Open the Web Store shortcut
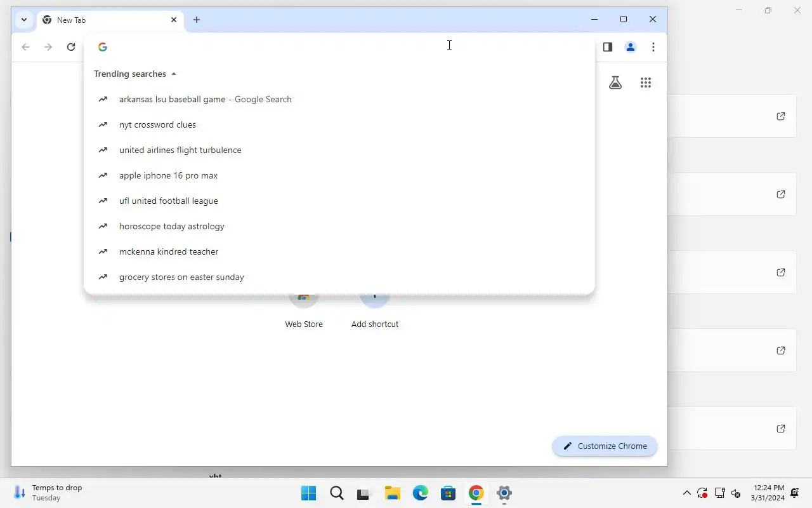The height and width of the screenshot is (508, 812). tap(304, 311)
